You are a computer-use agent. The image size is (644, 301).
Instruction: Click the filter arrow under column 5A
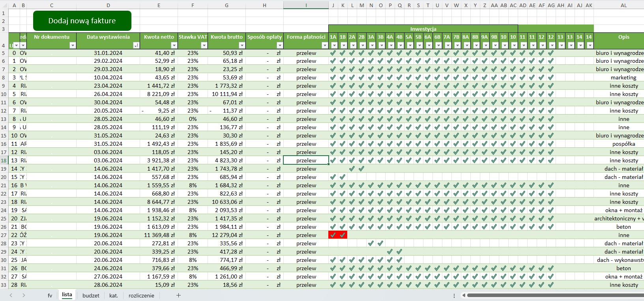[410, 45]
